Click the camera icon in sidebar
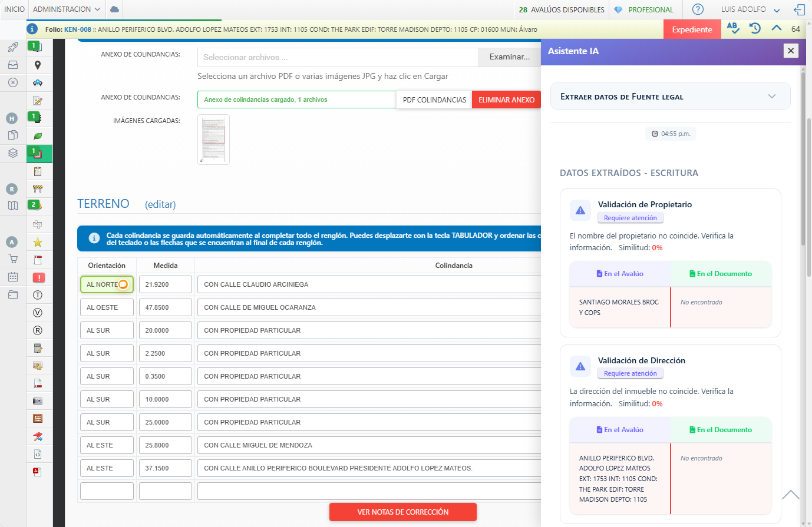The width and height of the screenshot is (812, 527). tap(38, 401)
